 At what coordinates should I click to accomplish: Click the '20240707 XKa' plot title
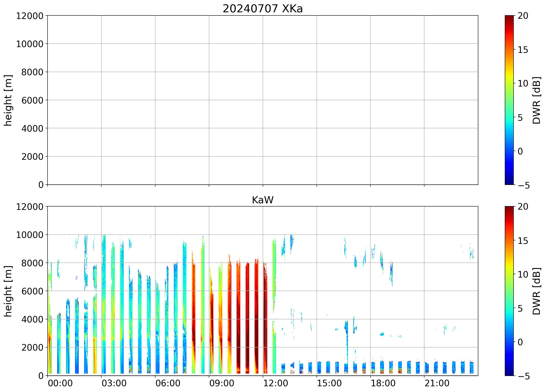click(262, 9)
